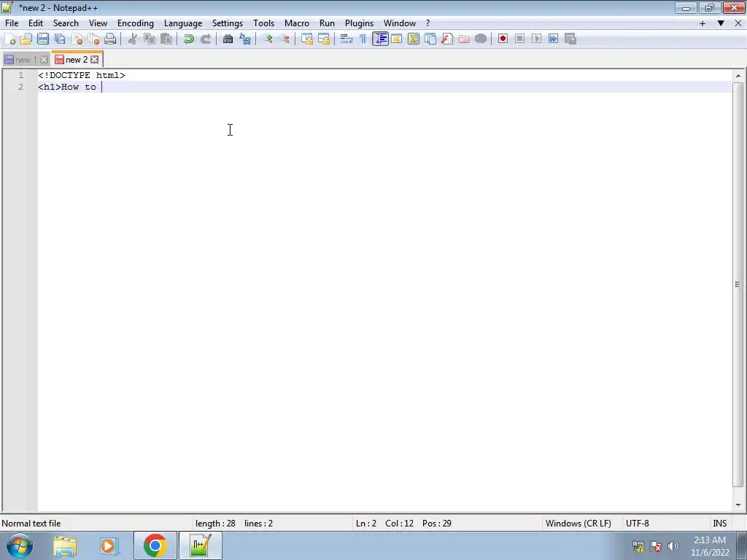Open the File menu
The width and height of the screenshot is (747, 560).
(12, 23)
